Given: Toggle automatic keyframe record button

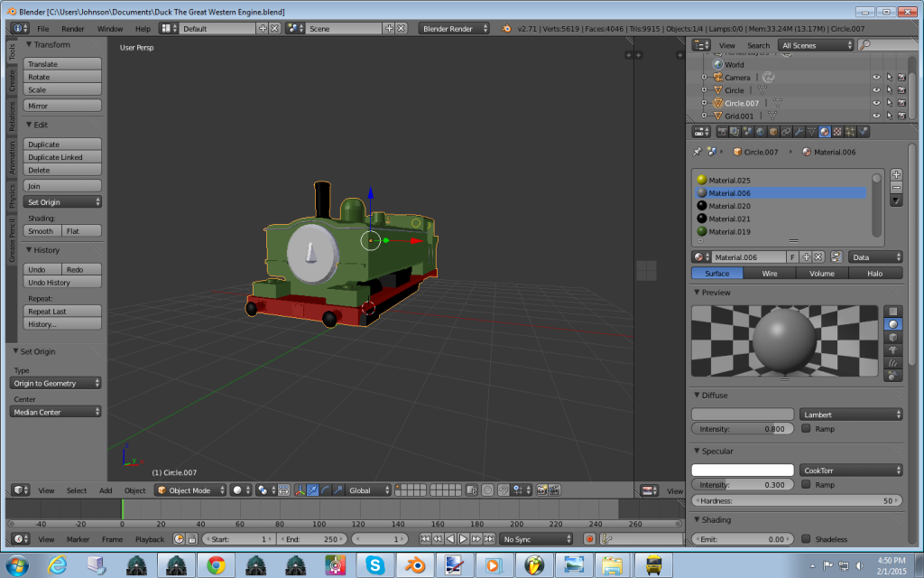Looking at the screenshot, I should 588,539.
